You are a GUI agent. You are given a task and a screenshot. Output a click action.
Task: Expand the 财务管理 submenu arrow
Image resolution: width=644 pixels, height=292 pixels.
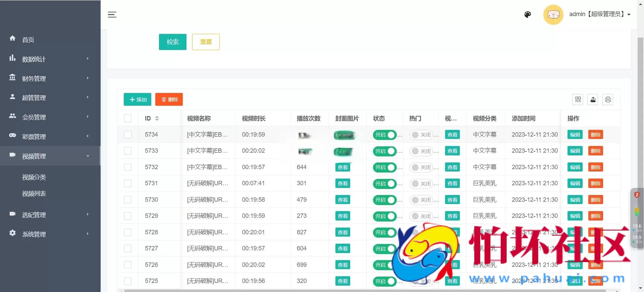click(88, 78)
